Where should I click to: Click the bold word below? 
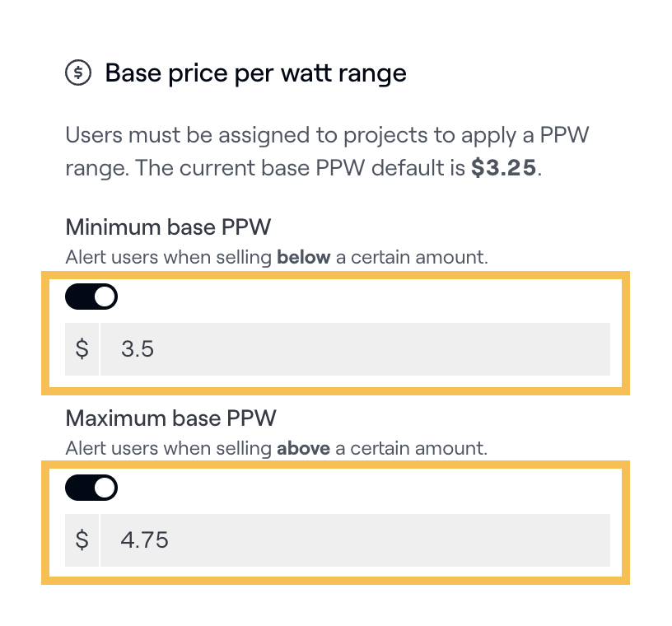click(x=303, y=257)
